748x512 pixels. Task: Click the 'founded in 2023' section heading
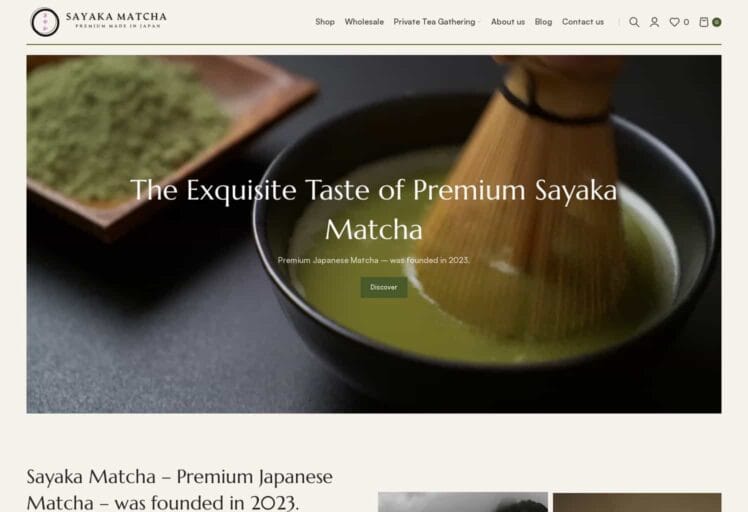point(179,489)
